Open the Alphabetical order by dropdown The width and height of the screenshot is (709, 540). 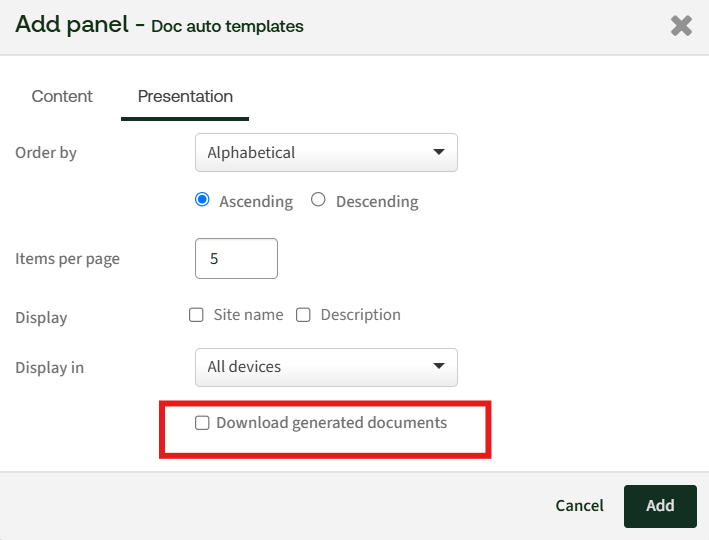tap(325, 153)
